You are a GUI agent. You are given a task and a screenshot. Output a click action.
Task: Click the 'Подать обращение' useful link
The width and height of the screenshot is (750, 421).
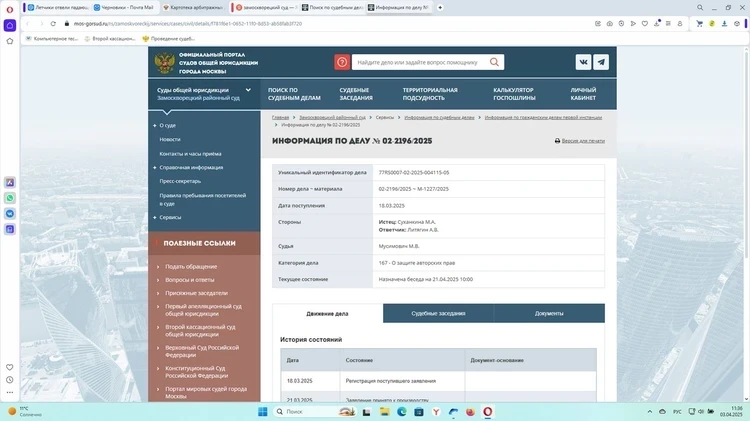190,266
